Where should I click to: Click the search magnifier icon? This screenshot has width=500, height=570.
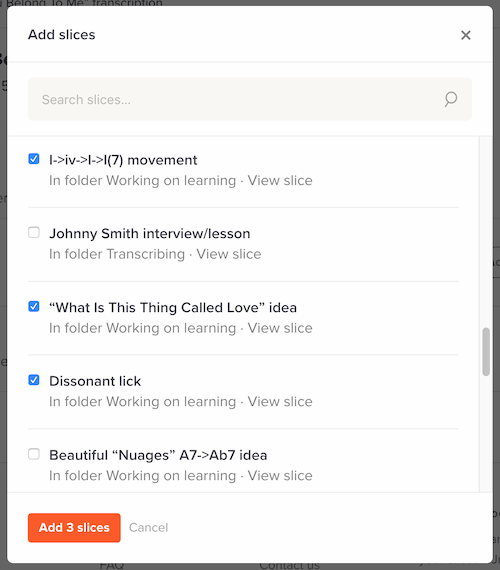[x=451, y=99]
